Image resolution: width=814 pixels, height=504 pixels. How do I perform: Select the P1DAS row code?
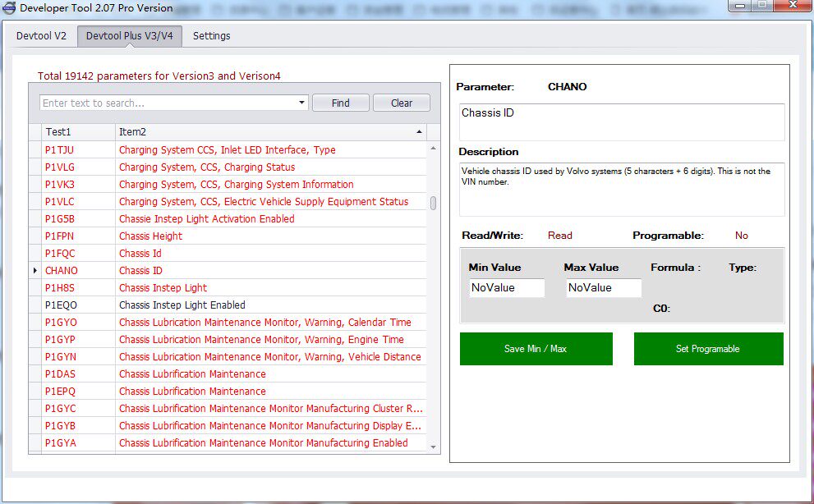click(x=60, y=373)
